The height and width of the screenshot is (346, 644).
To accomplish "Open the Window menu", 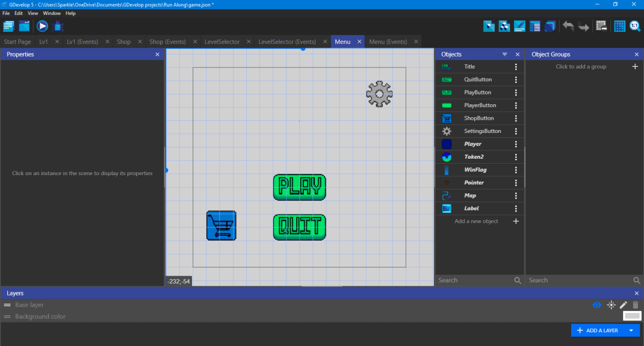I will (52, 13).
